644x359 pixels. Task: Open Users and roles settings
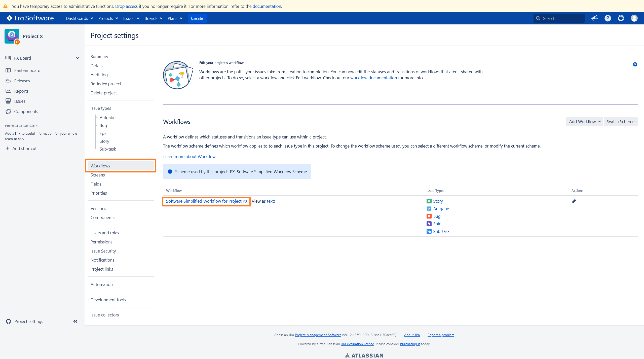pos(105,233)
